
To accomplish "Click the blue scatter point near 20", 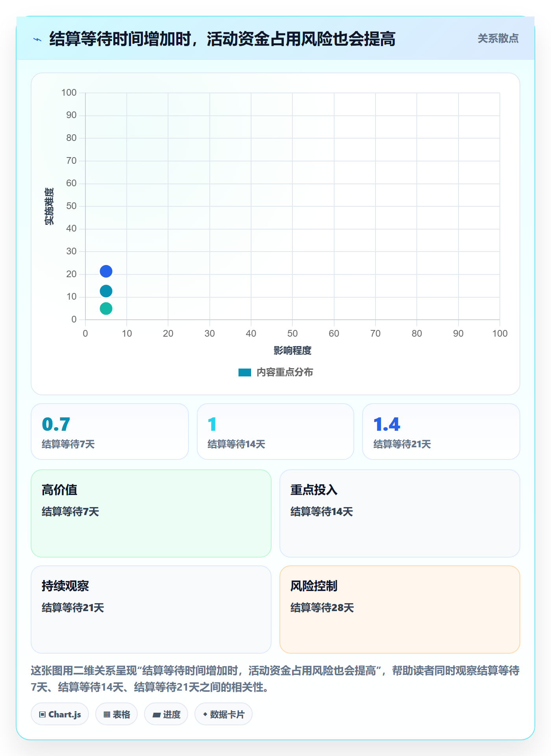I will coord(106,271).
